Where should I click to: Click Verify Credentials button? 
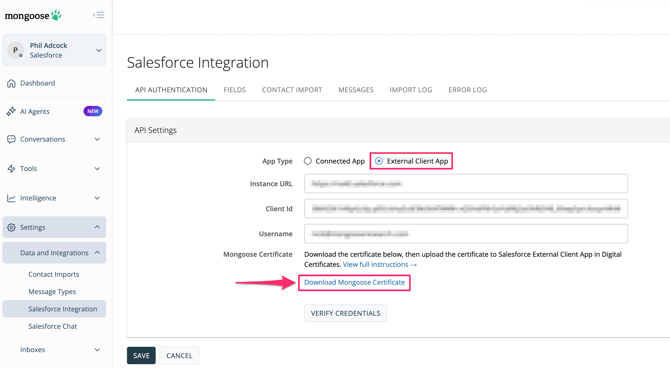tap(345, 313)
